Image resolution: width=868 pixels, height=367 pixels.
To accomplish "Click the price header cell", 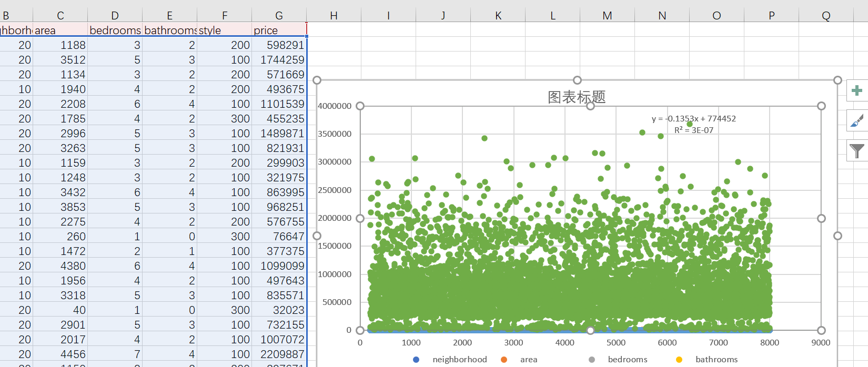I will (279, 30).
